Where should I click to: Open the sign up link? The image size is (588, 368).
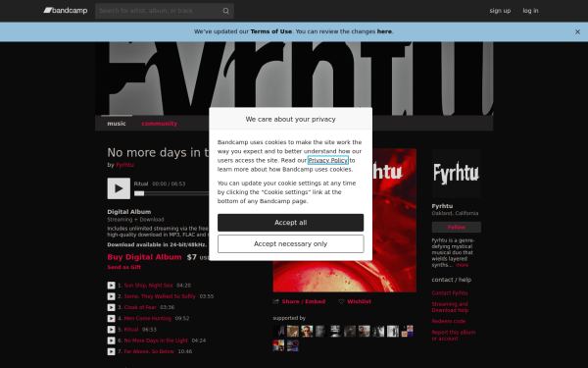(x=500, y=11)
